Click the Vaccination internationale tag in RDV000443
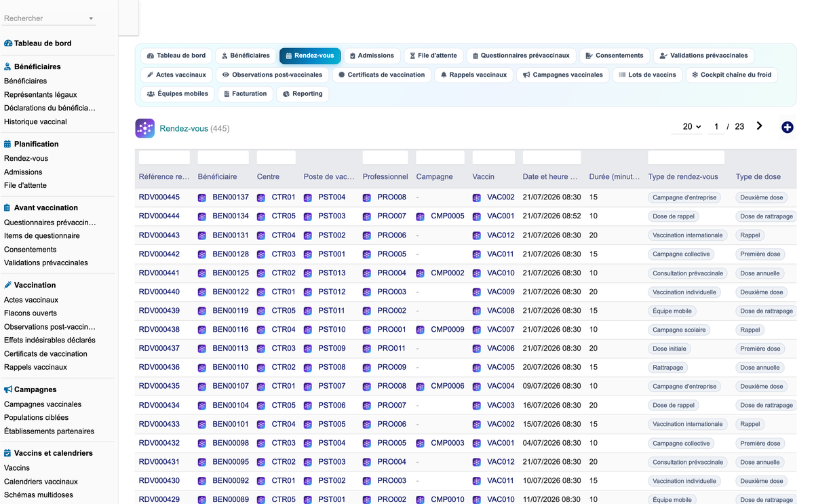This screenshot has height=504, width=814. point(688,235)
